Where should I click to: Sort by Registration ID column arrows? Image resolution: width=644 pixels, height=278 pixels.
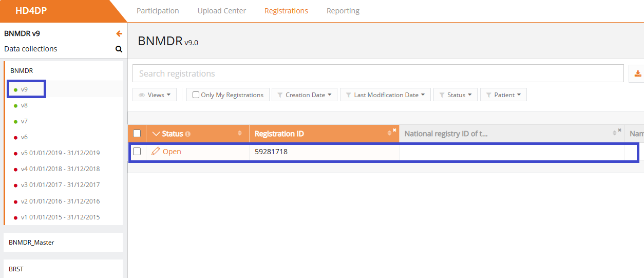point(389,135)
